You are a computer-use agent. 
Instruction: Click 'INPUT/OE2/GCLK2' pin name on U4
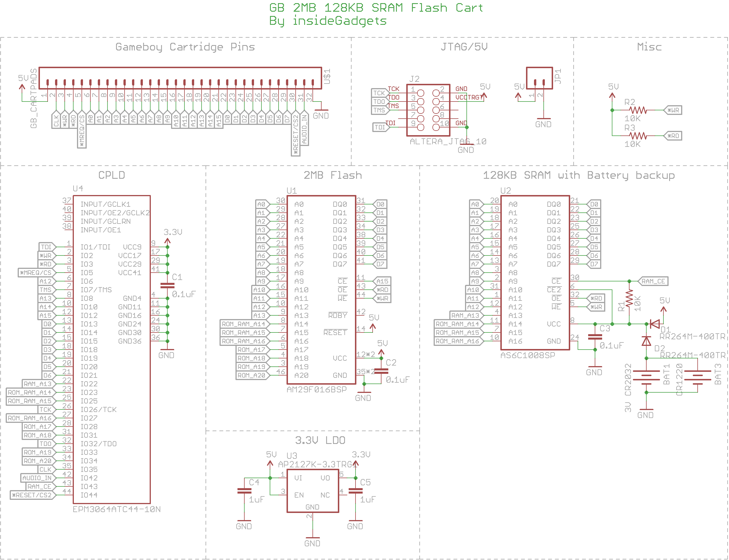(115, 213)
